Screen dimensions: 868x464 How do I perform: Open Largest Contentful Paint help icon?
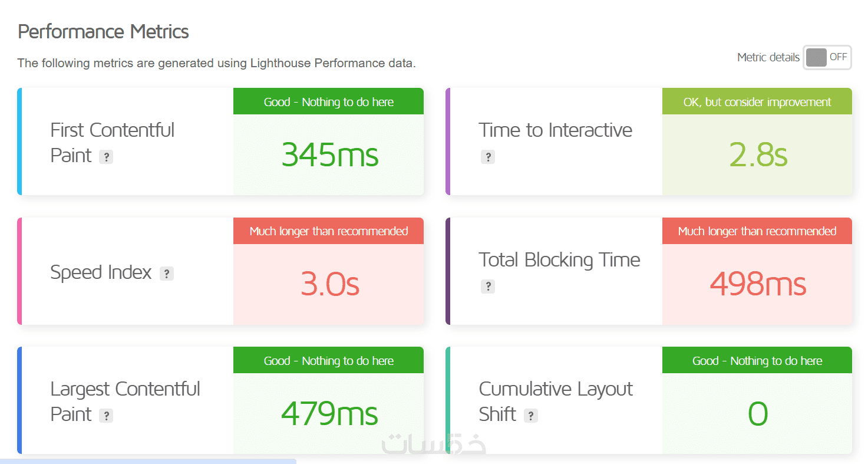(x=106, y=416)
